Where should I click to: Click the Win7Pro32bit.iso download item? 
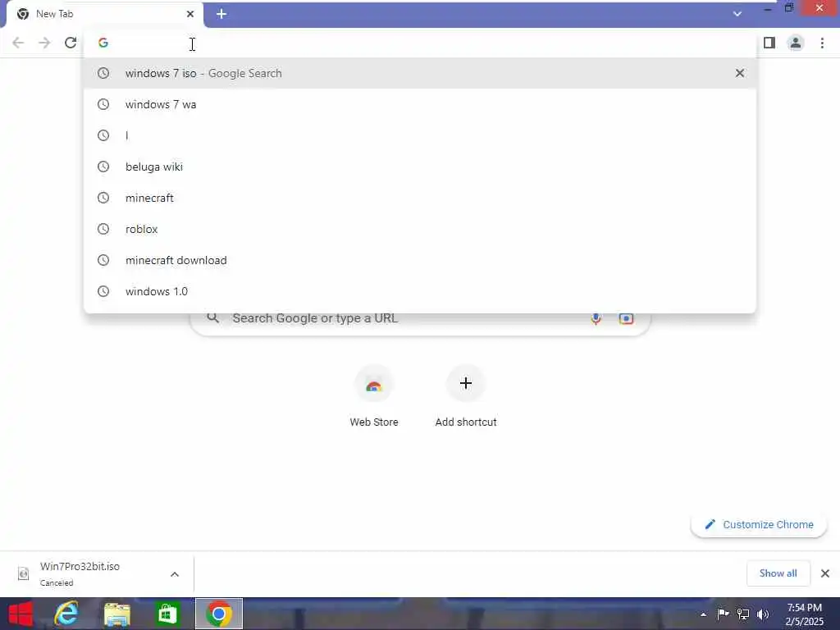pyautogui.click(x=97, y=573)
